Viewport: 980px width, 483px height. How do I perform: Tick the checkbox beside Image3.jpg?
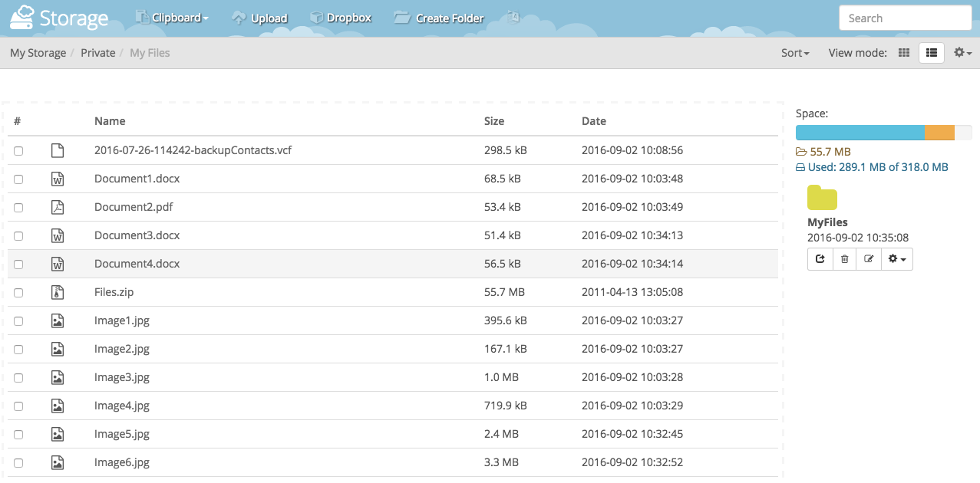click(x=18, y=378)
